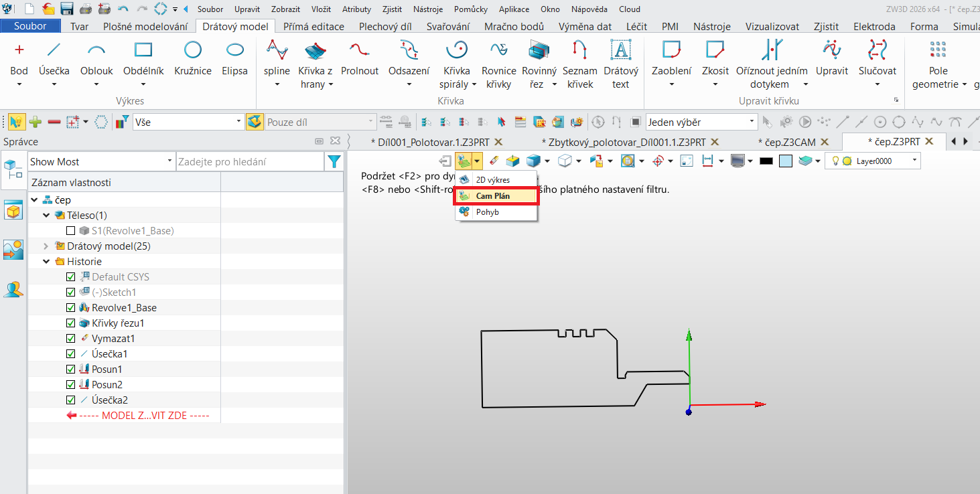
Task: Select the Drátový text tool
Action: coord(621,64)
